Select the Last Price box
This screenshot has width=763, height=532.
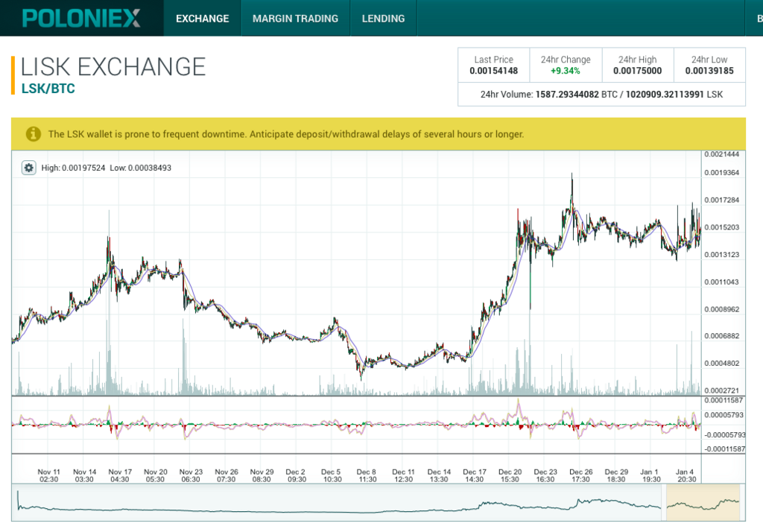click(493, 66)
